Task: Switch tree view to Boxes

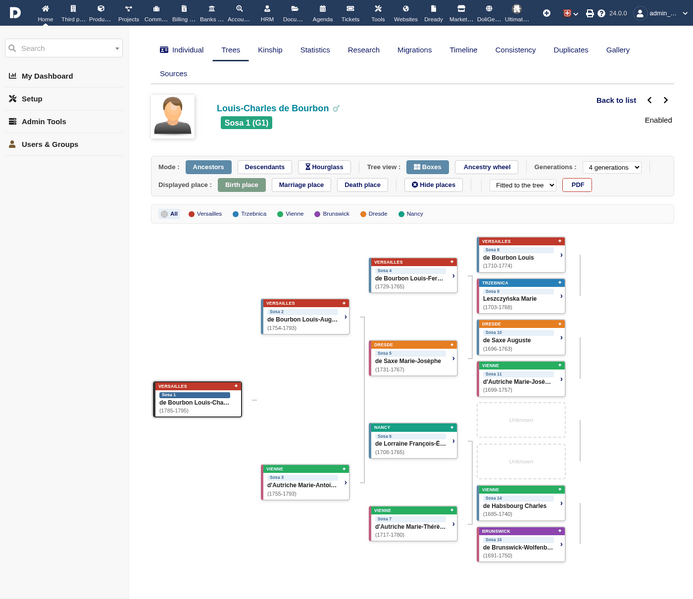Action: coord(427,167)
